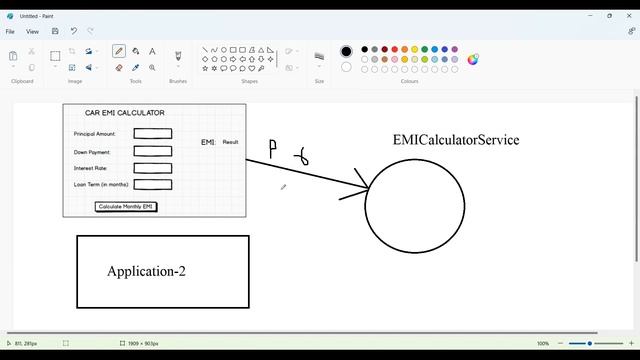The width and height of the screenshot is (640, 360).
Task: Open the Edit colours wheel
Action: click(x=473, y=60)
